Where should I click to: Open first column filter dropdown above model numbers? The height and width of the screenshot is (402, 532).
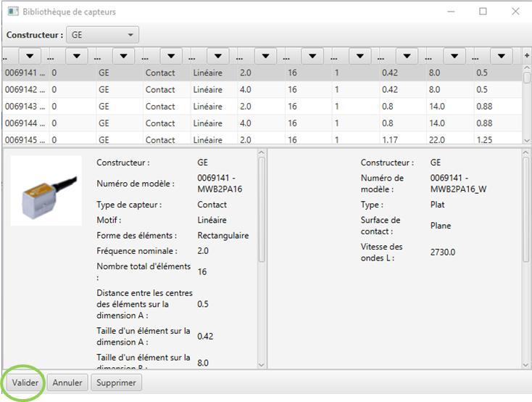coord(30,56)
